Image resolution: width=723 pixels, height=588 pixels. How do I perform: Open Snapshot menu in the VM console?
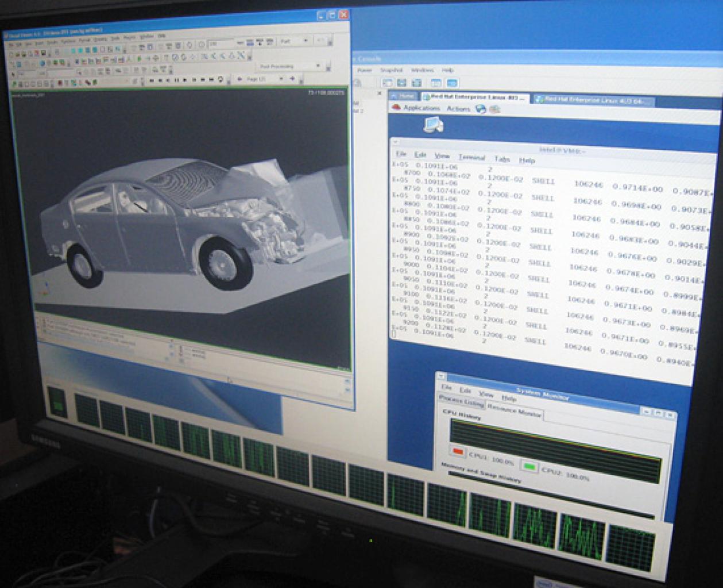pos(391,70)
